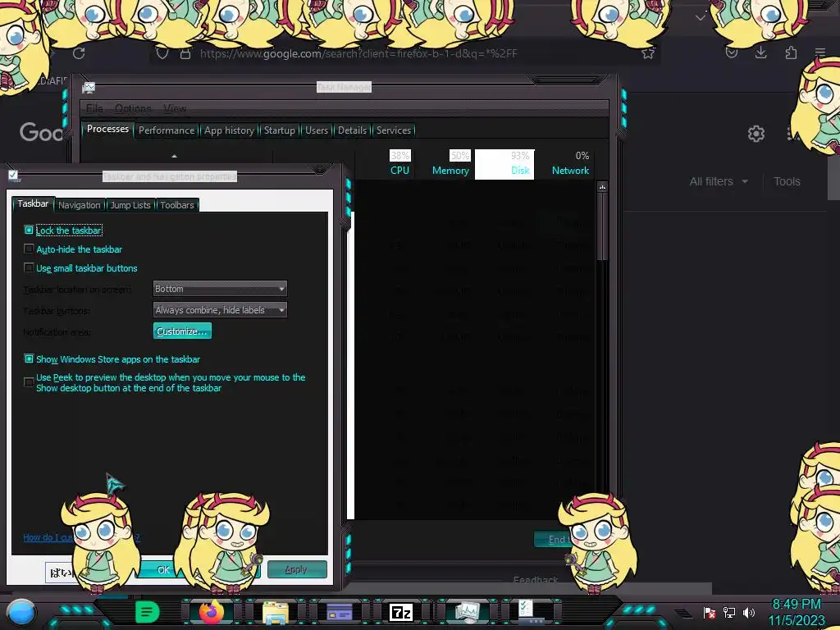Screen dimensions: 840x630
Task: Expand the Firefox tab list chevron
Action: 701,17
